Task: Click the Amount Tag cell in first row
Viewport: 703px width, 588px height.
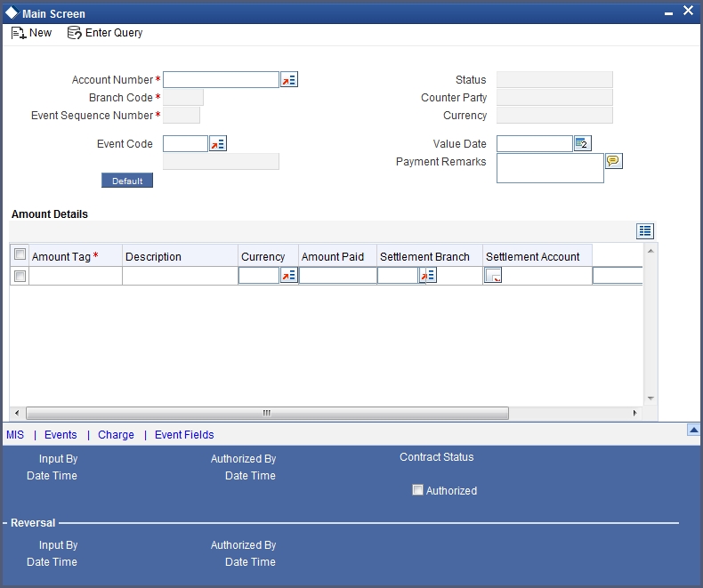Action: (x=76, y=276)
